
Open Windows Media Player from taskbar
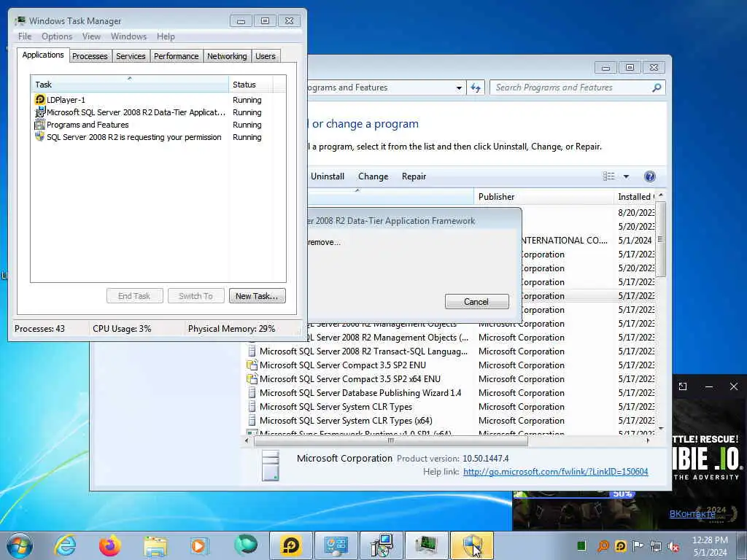pyautogui.click(x=200, y=545)
